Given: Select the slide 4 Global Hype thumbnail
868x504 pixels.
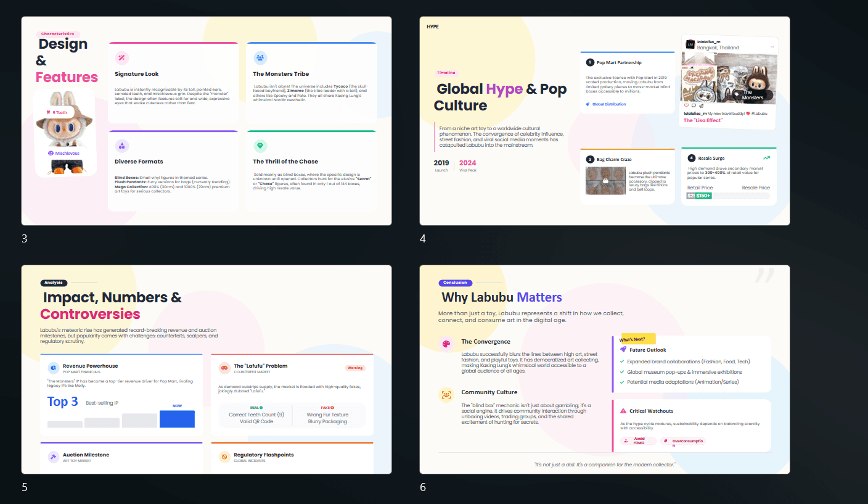Looking at the screenshot, I should [x=605, y=121].
